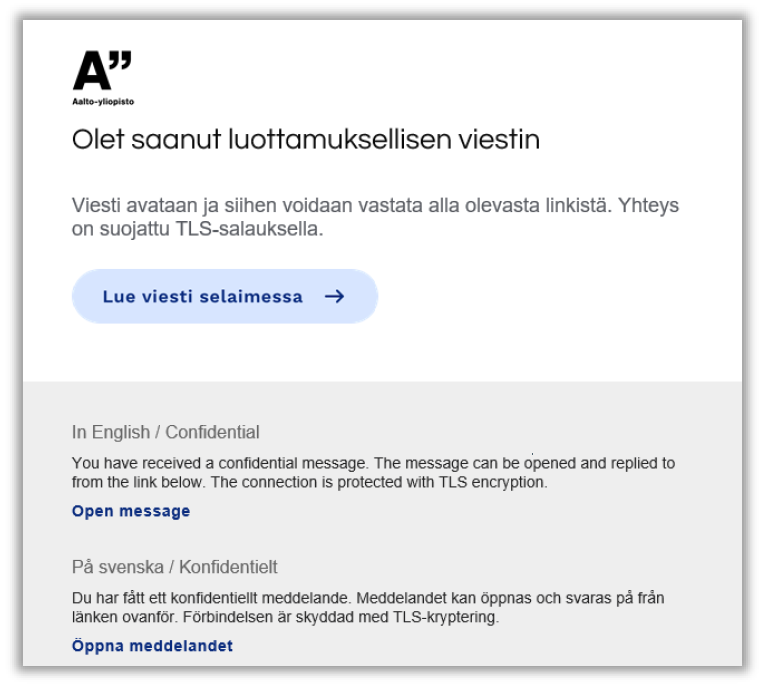Click the word 'Confidential' in the English heading
The width and height of the screenshot is (773, 689).
(x=212, y=433)
